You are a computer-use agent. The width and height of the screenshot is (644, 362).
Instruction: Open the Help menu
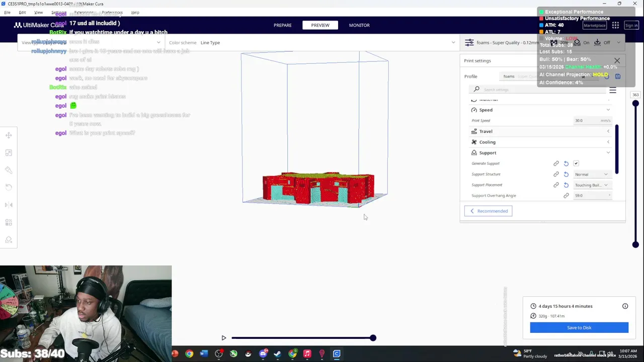pyautogui.click(x=135, y=12)
